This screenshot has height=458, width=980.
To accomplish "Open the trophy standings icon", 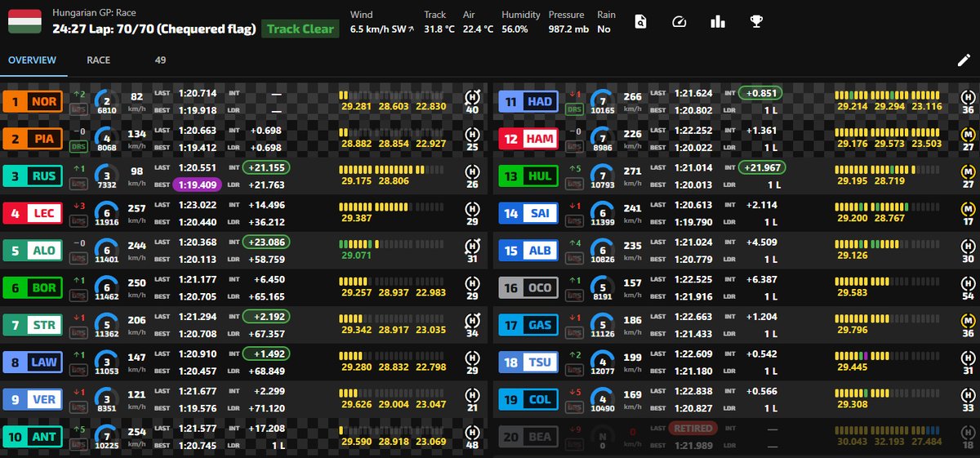I will tap(756, 22).
